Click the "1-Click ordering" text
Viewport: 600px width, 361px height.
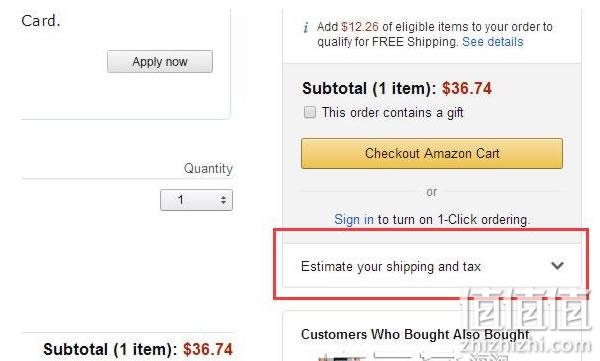[484, 219]
